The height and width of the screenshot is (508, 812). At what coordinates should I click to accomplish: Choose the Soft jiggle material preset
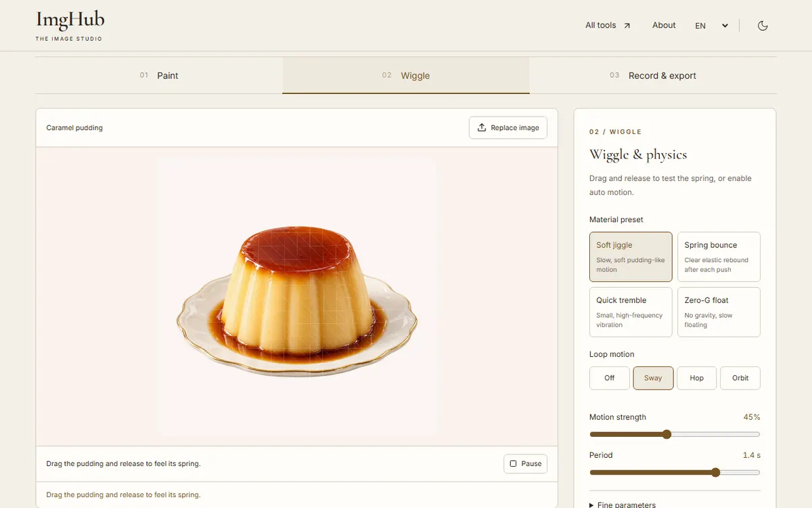pos(631,257)
